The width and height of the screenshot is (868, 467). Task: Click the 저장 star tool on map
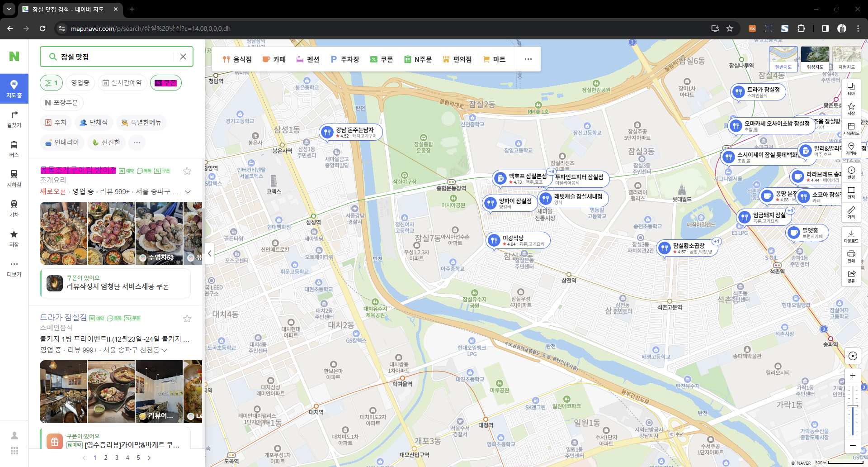point(851,109)
